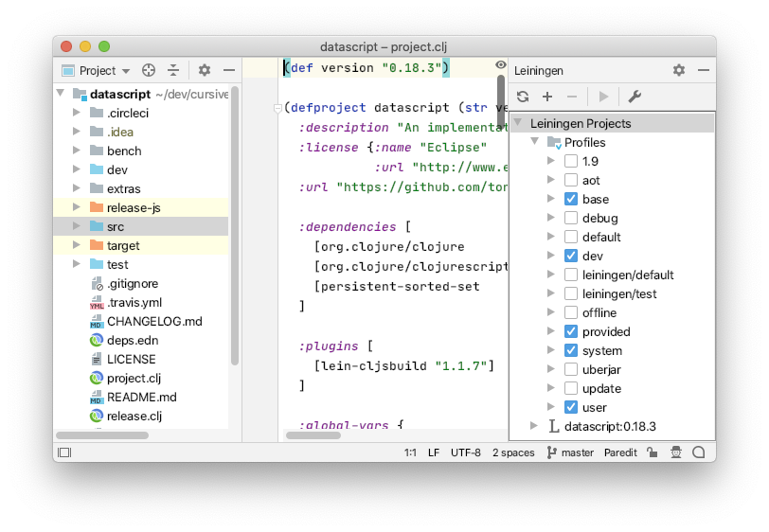Viewport: 769px width, 532px height.
Task: Open the Project view dropdown
Action: [96, 71]
